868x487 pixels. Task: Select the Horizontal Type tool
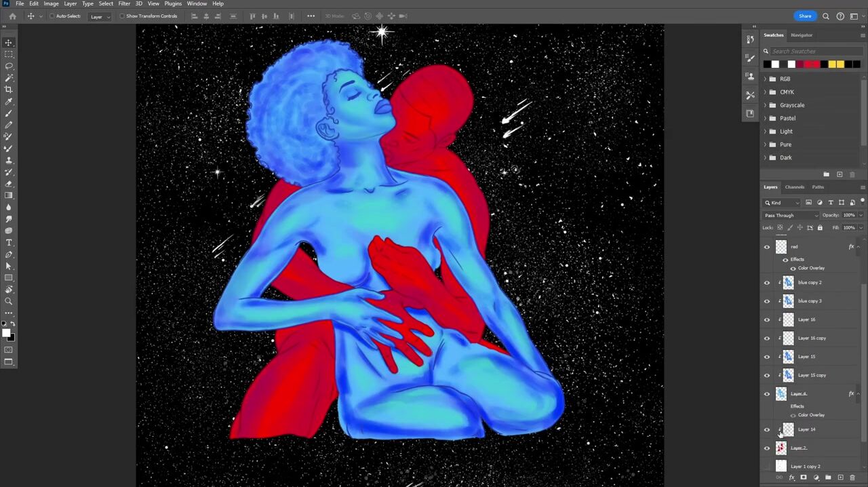pyautogui.click(x=9, y=242)
